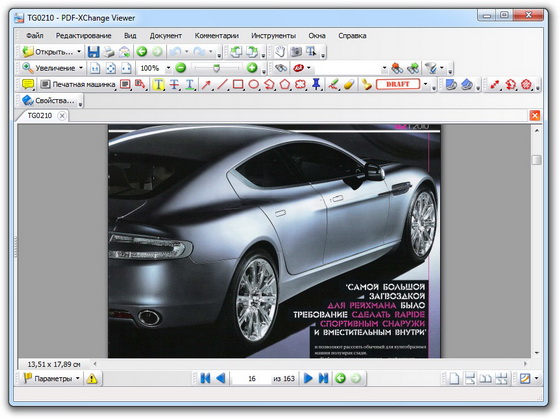The image size is (560, 419).
Task: Expand the Увеличение zoom tool dropdown
Action: pyautogui.click(x=81, y=68)
